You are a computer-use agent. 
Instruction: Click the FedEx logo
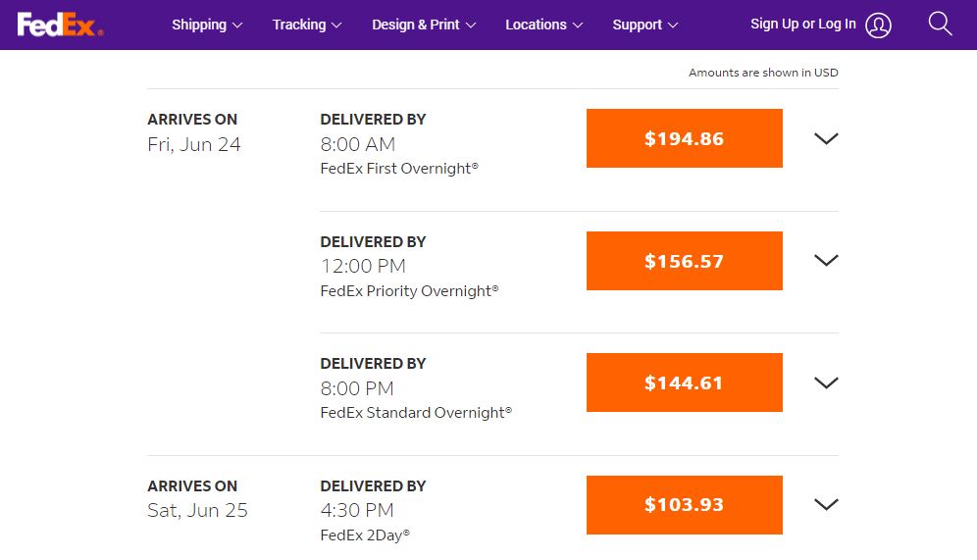(x=59, y=25)
